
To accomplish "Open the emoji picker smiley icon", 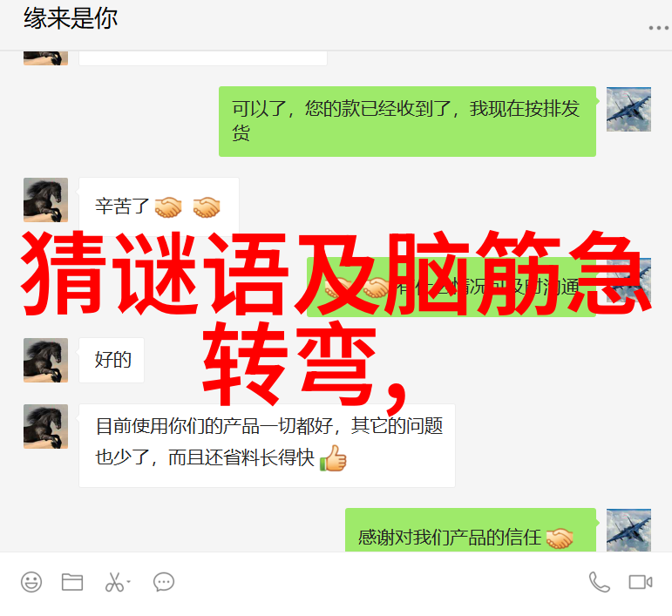I will tap(31, 582).
